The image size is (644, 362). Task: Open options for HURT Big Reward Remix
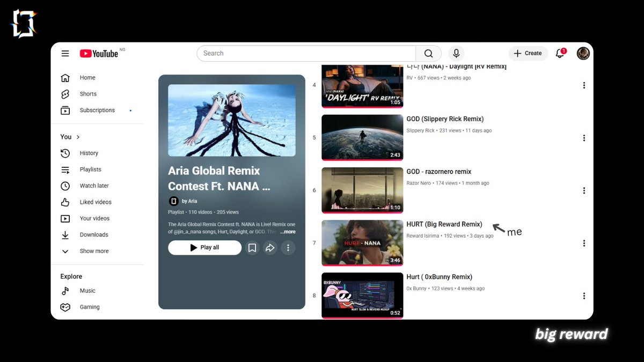click(584, 243)
